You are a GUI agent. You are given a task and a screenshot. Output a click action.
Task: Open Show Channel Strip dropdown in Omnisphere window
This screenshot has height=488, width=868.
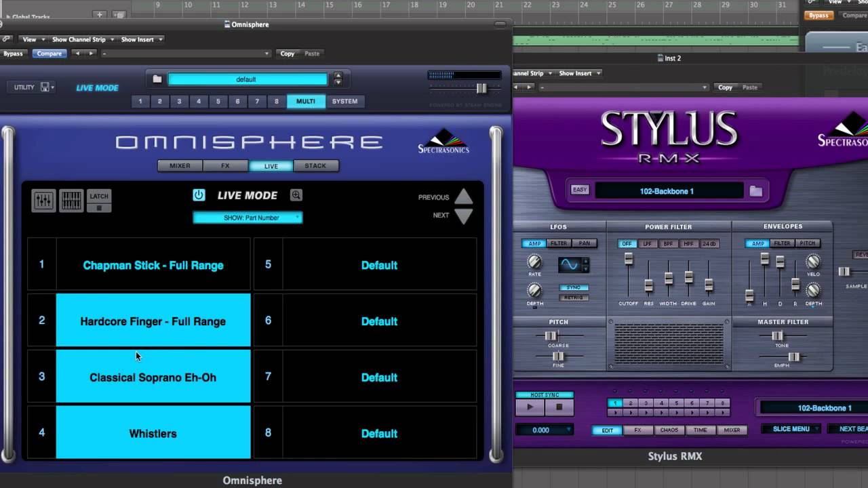[x=83, y=39]
